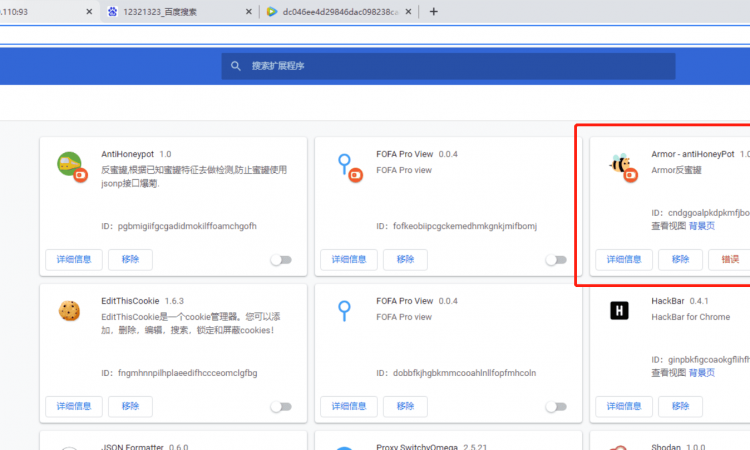The image size is (750, 450).
Task: Click the HackBar H icon
Action: click(619, 311)
